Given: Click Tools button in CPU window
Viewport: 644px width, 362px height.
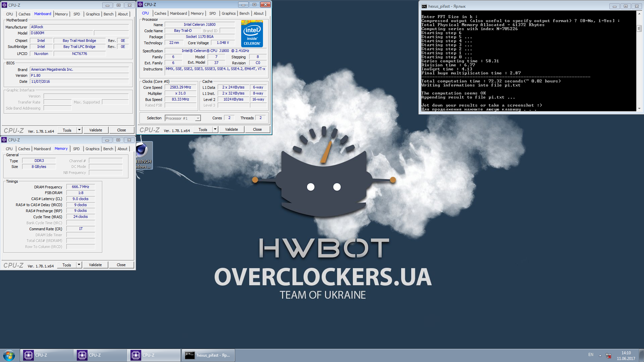Looking at the screenshot, I should click(203, 129).
